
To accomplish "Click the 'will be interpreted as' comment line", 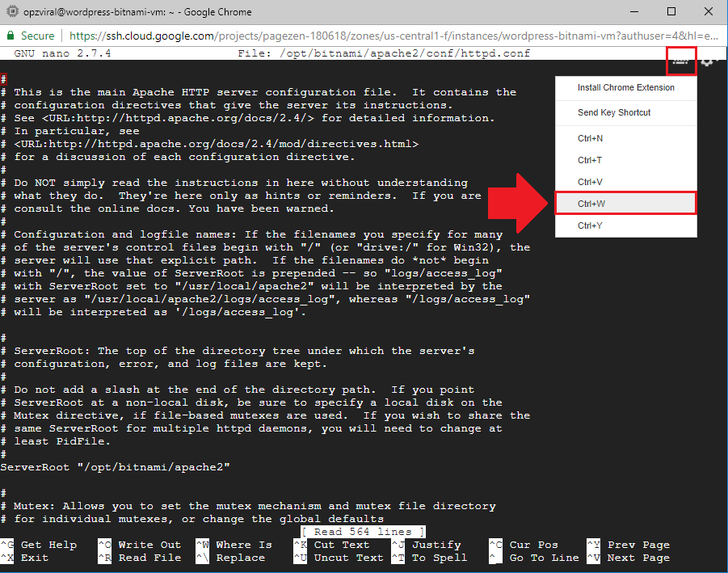I will click(154, 312).
